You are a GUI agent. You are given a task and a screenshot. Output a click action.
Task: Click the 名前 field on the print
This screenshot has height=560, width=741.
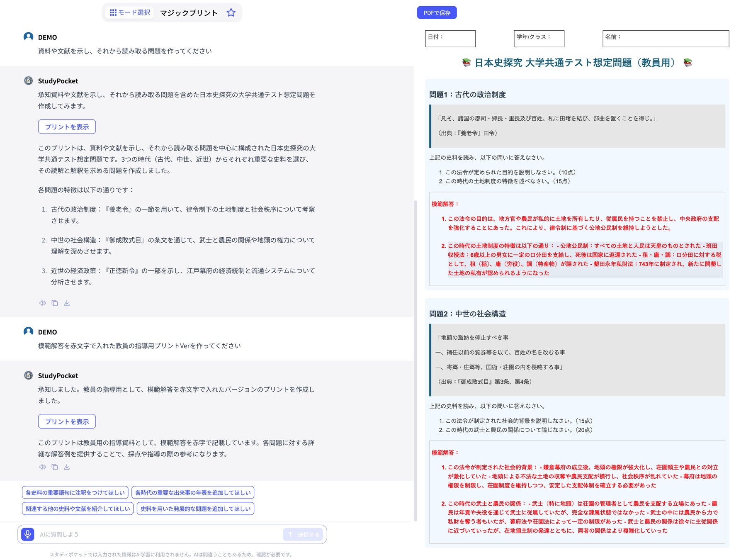666,39
